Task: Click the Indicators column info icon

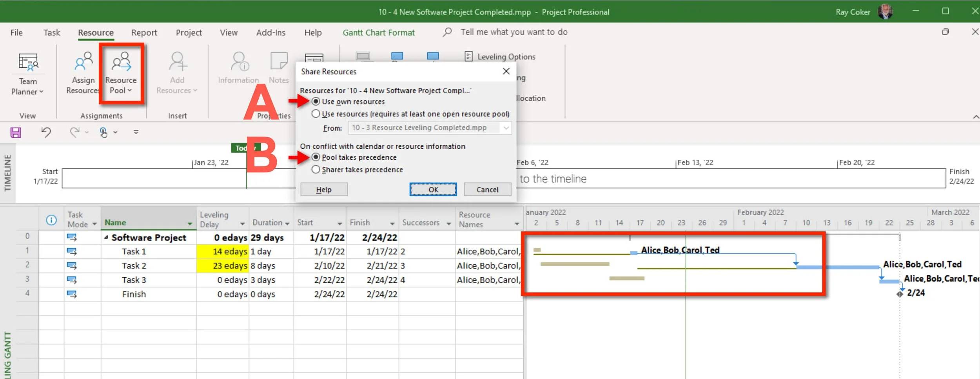Action: [x=51, y=220]
